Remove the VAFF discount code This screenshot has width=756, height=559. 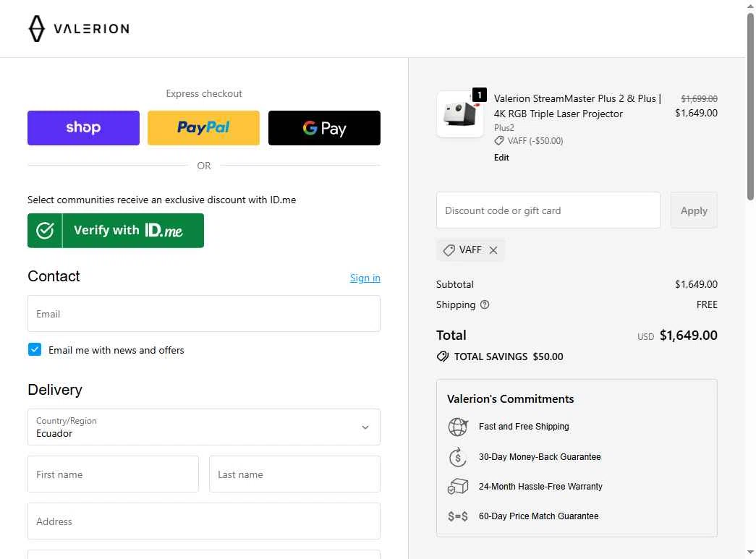(x=493, y=250)
